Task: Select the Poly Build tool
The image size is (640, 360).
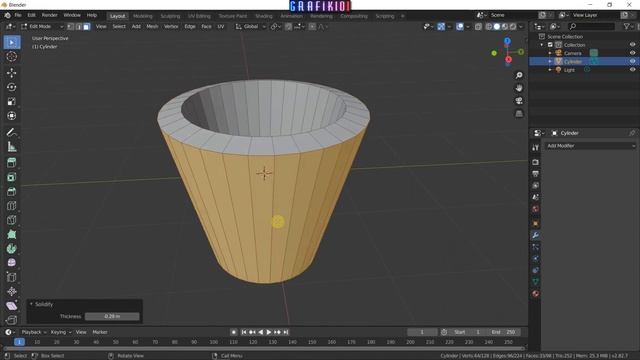Action: 12,234
